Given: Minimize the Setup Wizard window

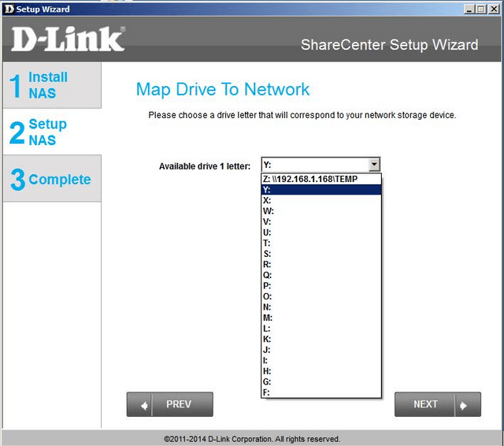Looking at the screenshot, I should coord(469,9).
